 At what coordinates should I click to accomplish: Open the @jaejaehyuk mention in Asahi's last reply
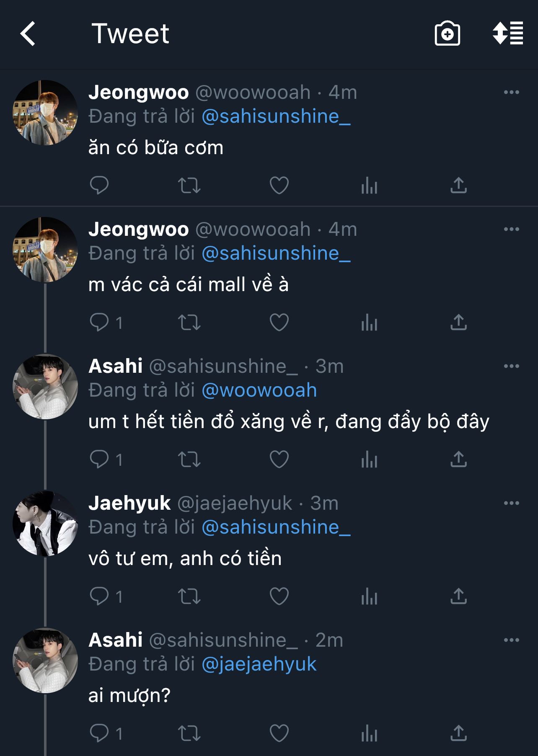pyautogui.click(x=259, y=664)
